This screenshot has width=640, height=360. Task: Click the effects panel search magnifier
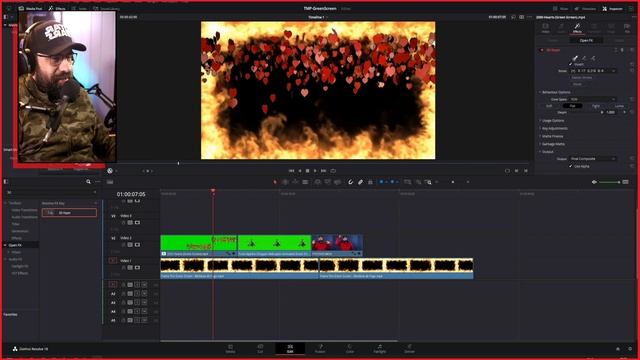click(88, 182)
